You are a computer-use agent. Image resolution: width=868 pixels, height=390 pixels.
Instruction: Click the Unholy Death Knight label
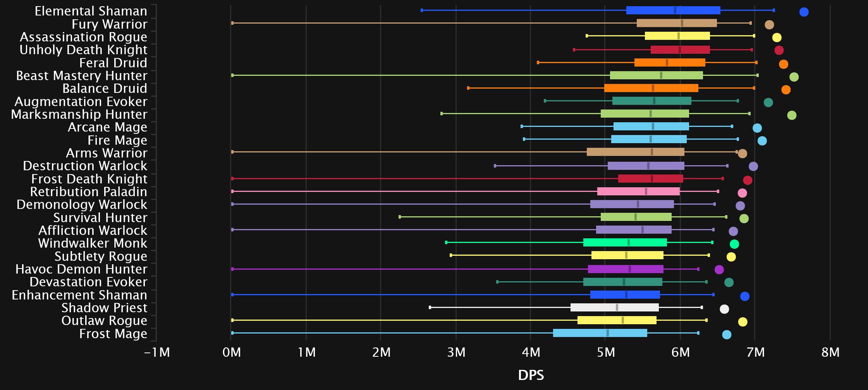tap(83, 50)
